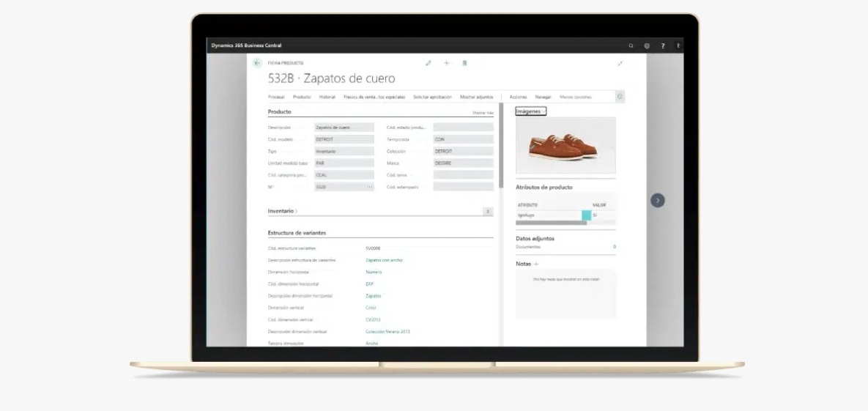Image resolution: width=868 pixels, height=411 pixels.
Task: Open the Navegar menu
Action: pos(543,97)
